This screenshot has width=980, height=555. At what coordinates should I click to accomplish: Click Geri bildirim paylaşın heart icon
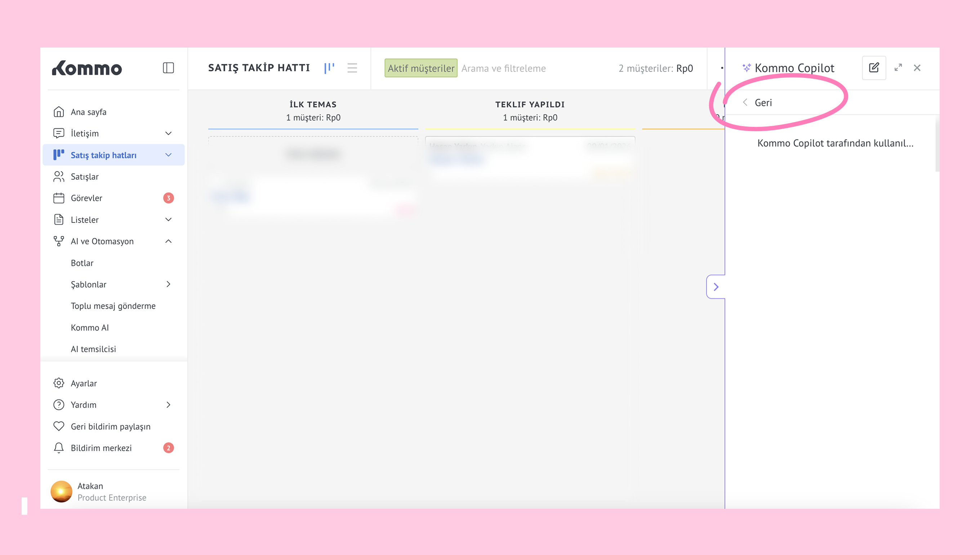click(x=59, y=426)
